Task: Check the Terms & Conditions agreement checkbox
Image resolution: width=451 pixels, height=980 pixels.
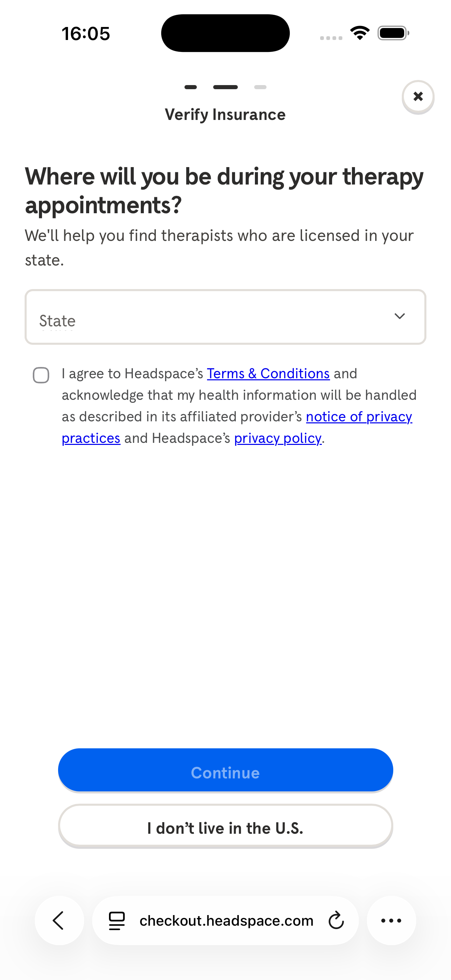Action: (41, 375)
